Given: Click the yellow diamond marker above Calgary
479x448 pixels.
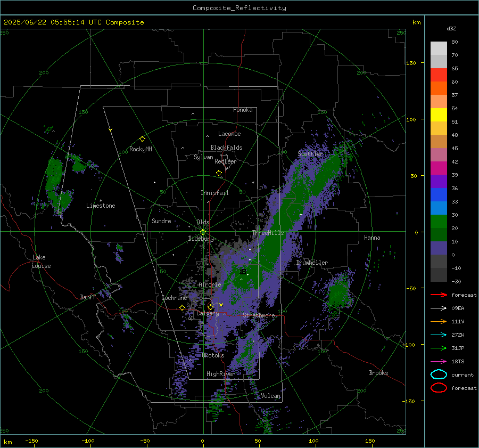Looking at the screenshot, I should (x=210, y=307).
